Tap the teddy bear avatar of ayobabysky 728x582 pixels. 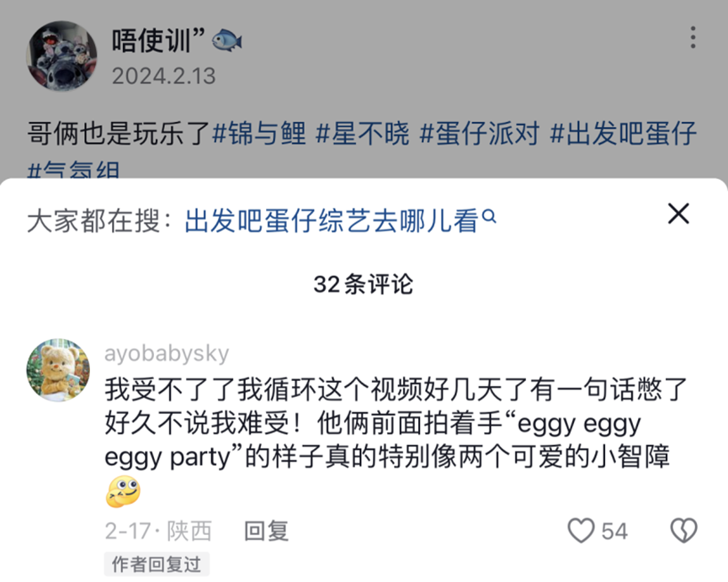click(x=57, y=370)
